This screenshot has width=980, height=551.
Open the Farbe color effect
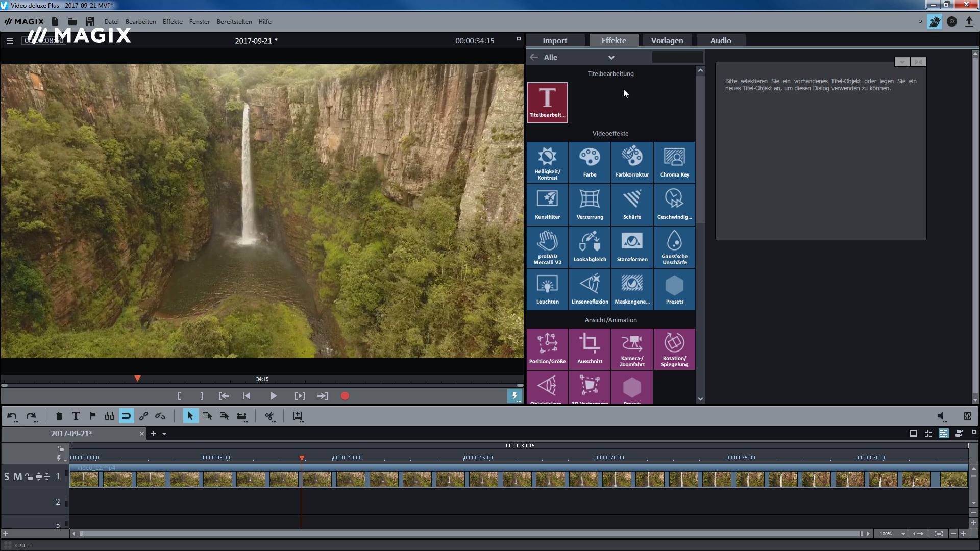(590, 163)
